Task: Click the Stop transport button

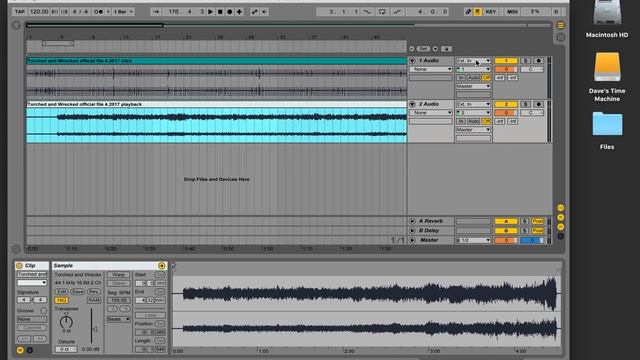Action: click(220, 12)
